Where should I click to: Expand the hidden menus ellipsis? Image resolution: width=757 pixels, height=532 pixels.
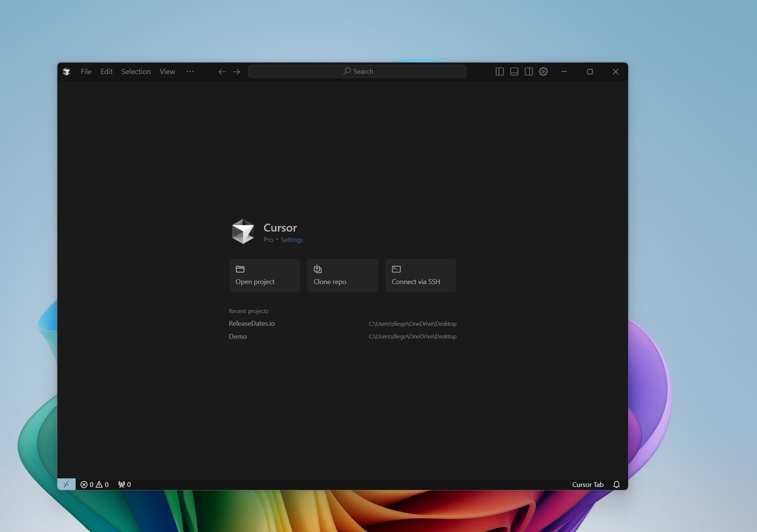pyautogui.click(x=190, y=71)
